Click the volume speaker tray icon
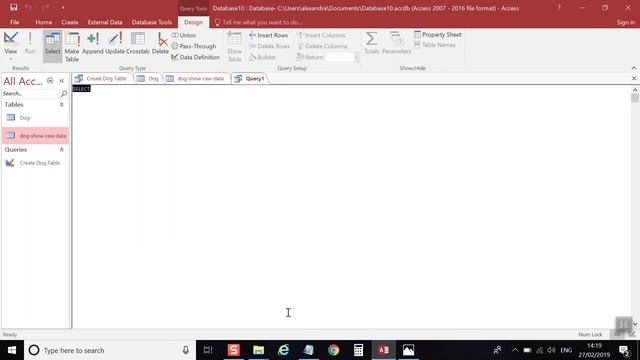Viewport: 640px width, 360px height. click(551, 350)
